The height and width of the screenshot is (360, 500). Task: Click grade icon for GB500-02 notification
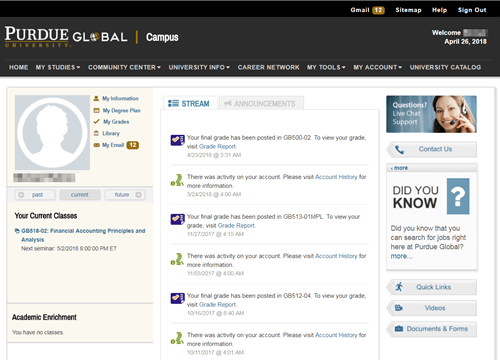pos(178,140)
